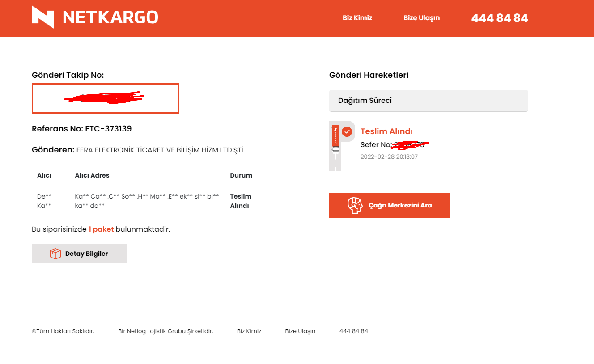Click the NETKARGO wordmark in header

tap(110, 17)
